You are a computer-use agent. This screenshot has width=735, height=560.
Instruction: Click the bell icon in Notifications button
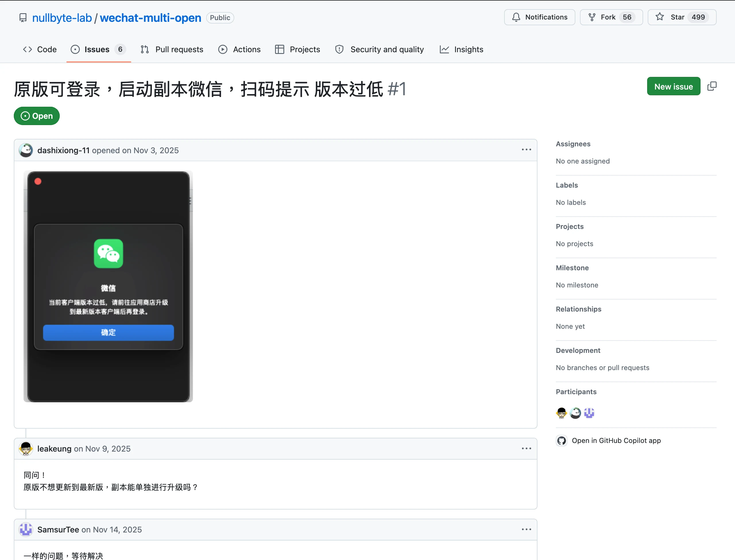(x=516, y=17)
